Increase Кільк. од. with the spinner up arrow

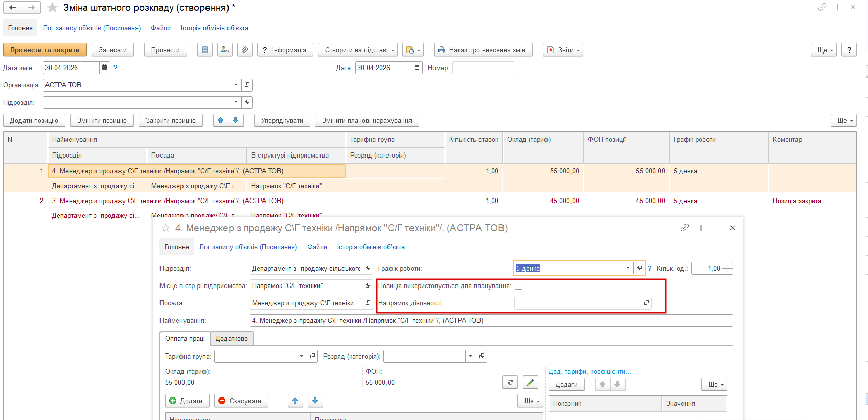[x=727, y=266]
